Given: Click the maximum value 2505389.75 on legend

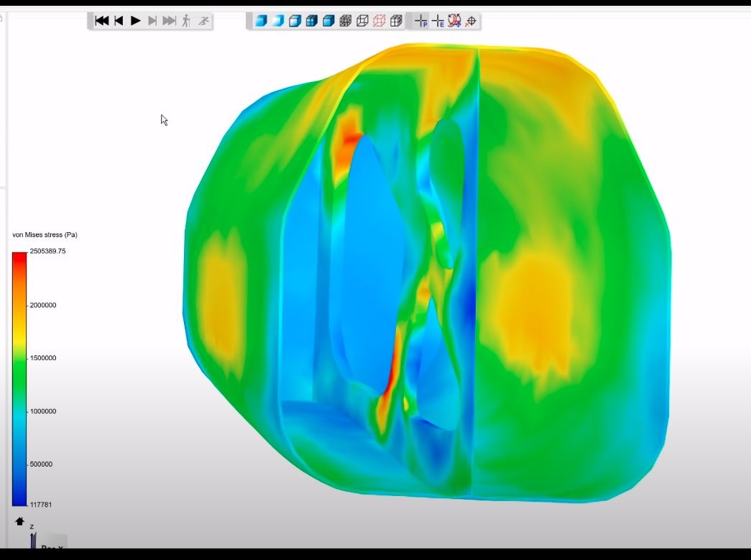Looking at the screenshot, I should click(x=47, y=251).
